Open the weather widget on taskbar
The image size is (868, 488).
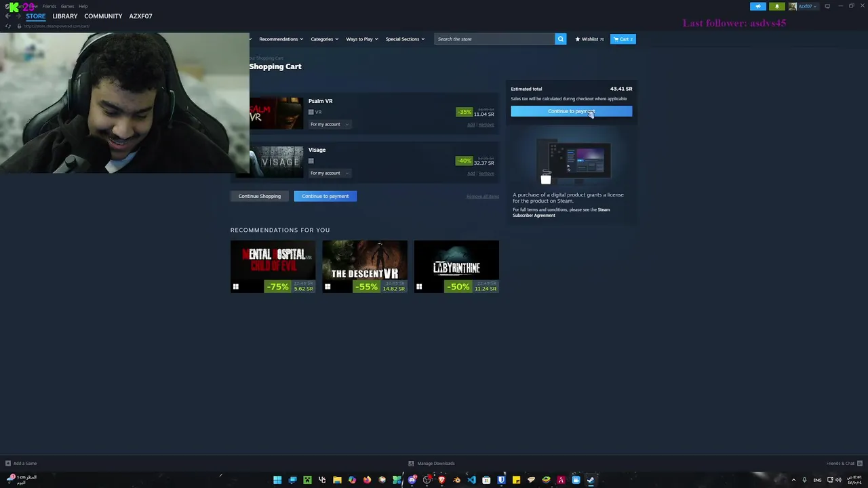click(x=20, y=479)
